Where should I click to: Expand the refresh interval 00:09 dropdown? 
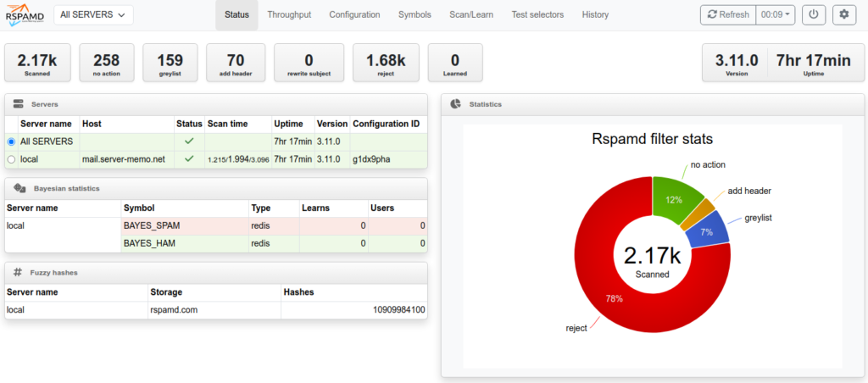point(776,14)
